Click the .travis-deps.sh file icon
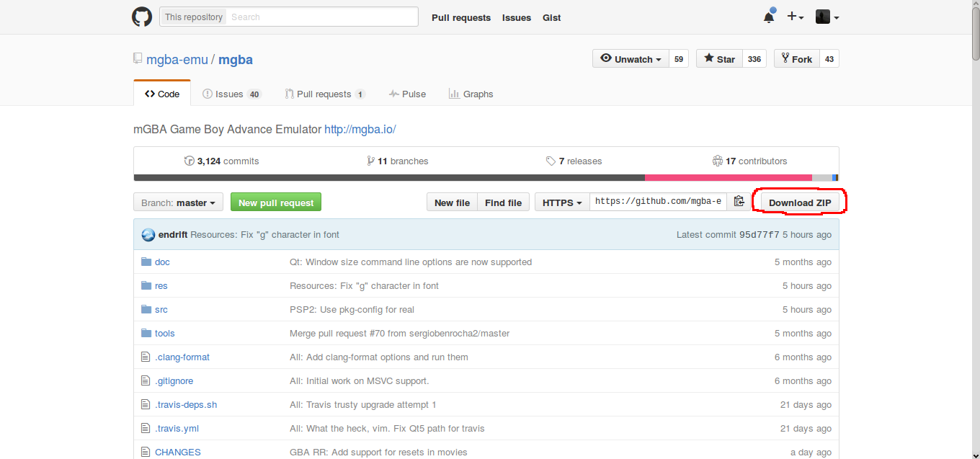 click(x=146, y=404)
